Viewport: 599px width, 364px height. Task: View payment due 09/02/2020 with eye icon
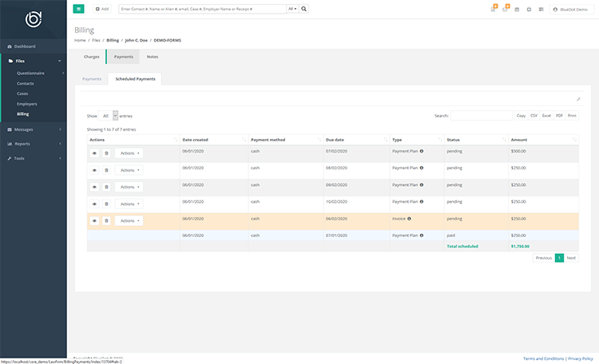pos(94,187)
